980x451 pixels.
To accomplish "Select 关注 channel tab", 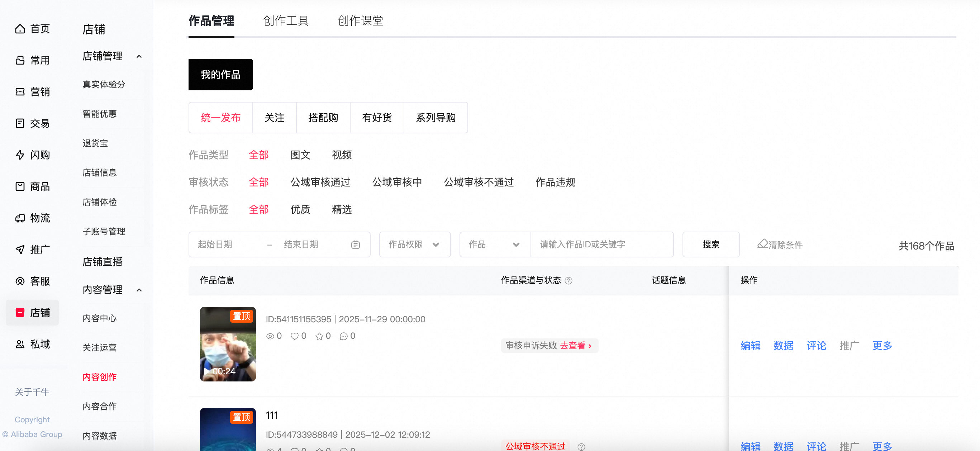I will point(274,118).
